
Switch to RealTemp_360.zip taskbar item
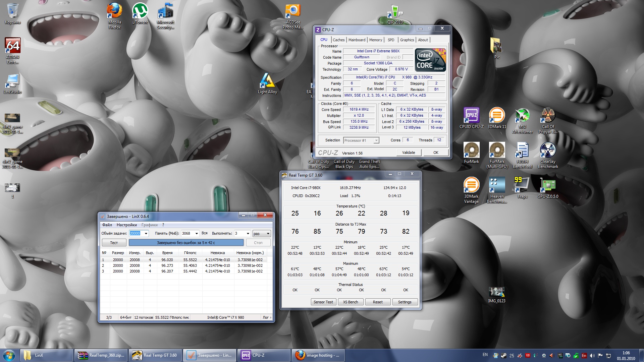(x=101, y=355)
